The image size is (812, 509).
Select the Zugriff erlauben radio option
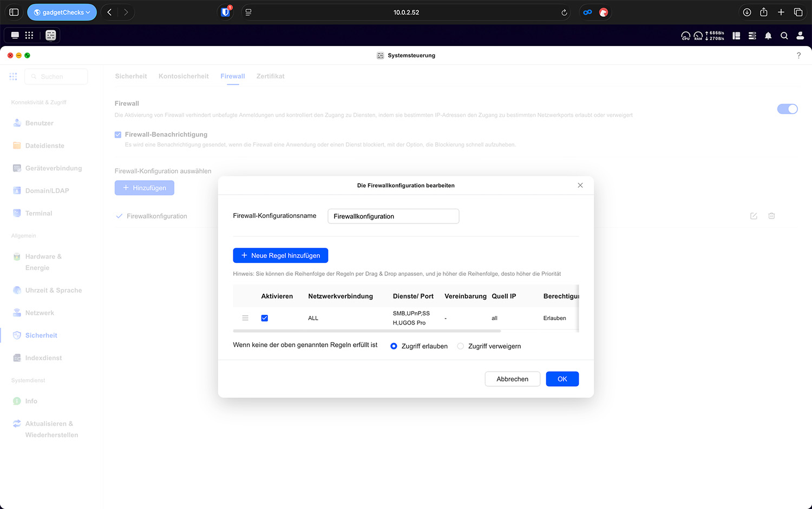pyautogui.click(x=394, y=346)
